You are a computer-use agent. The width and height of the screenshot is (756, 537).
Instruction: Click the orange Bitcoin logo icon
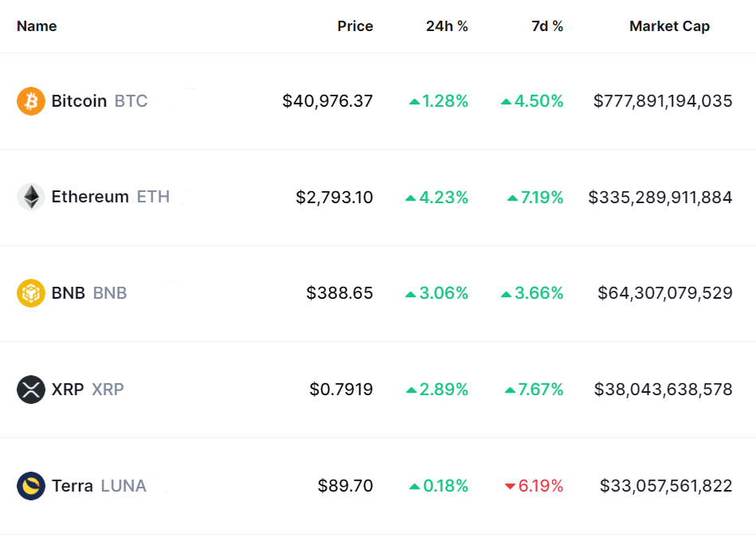click(x=31, y=101)
